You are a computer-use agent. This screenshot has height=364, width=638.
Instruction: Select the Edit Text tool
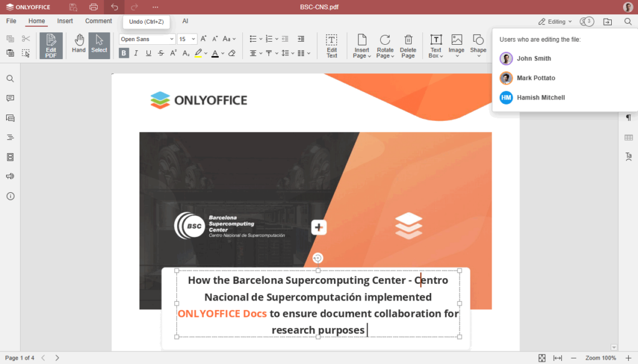pos(332,45)
